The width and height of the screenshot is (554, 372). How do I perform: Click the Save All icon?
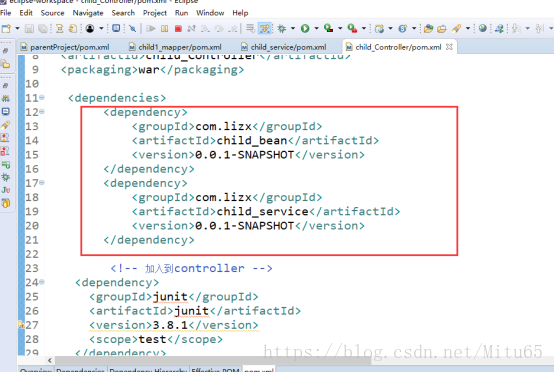(x=43, y=29)
